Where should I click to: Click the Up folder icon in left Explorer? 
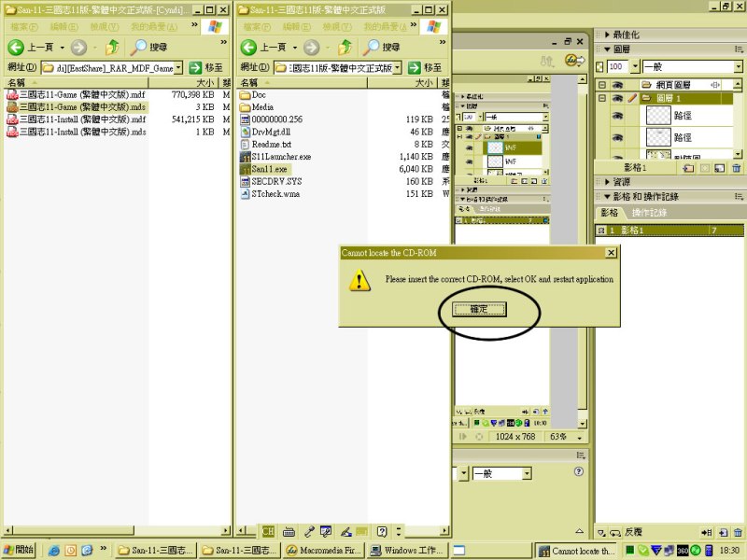pyautogui.click(x=112, y=48)
